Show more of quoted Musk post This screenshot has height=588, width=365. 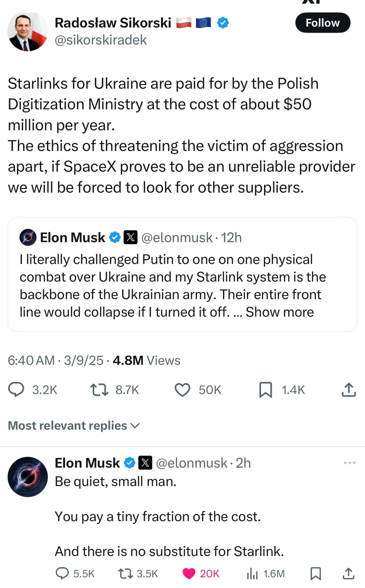279,312
